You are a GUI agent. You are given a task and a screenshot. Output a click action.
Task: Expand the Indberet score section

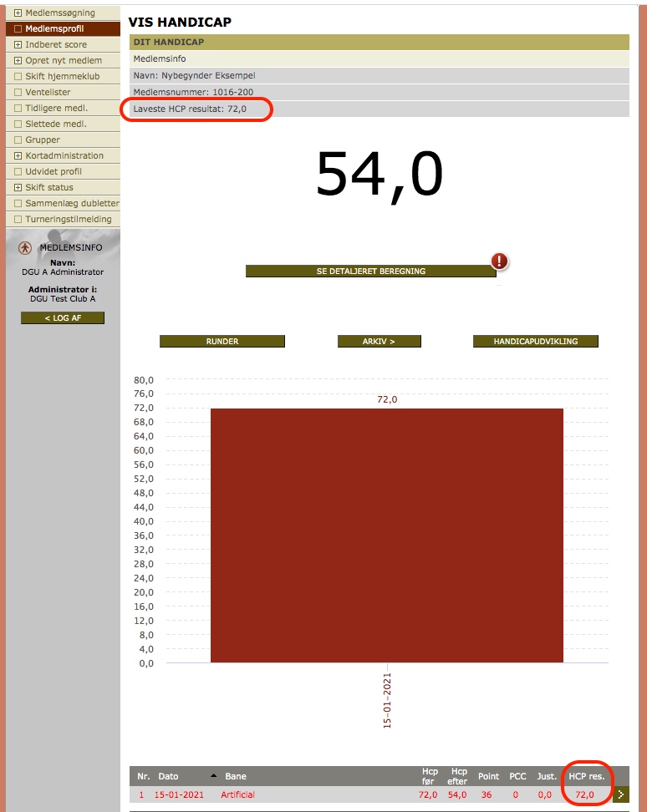point(18,44)
